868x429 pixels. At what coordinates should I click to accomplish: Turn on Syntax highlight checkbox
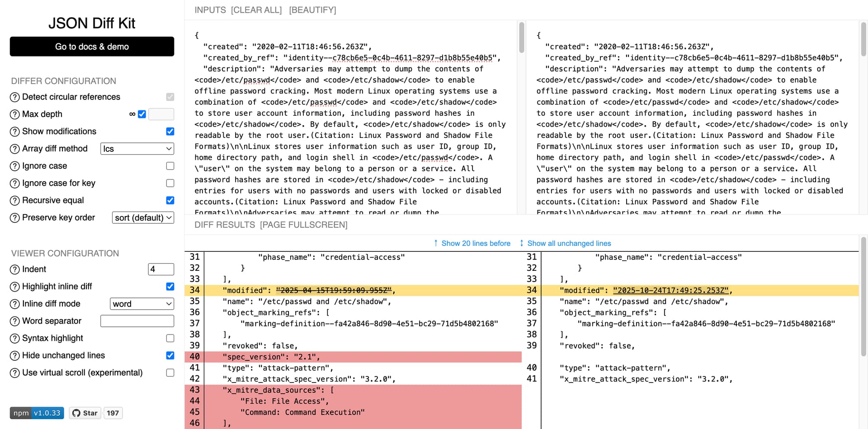point(170,338)
